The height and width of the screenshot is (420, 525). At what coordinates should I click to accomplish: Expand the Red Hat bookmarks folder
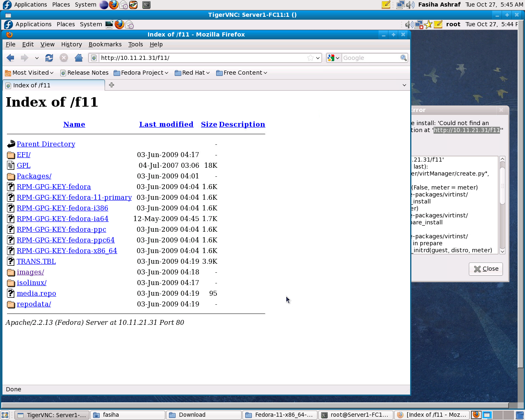click(x=192, y=73)
